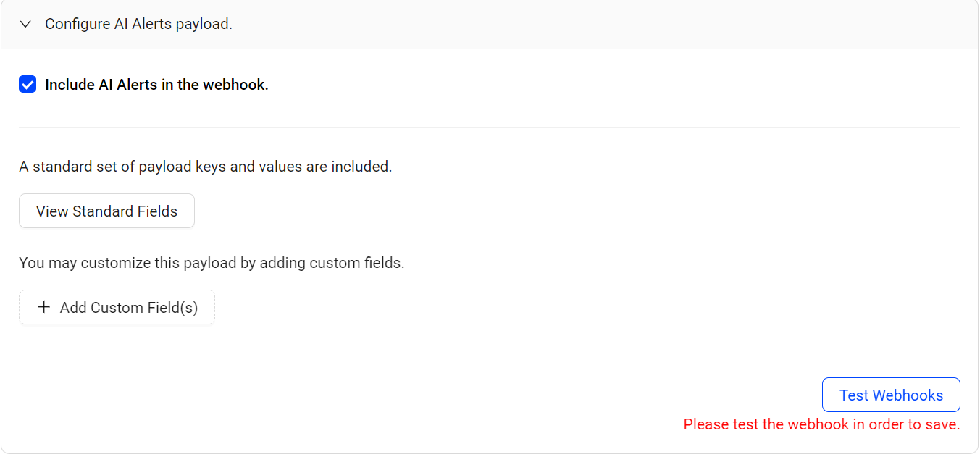Click the "A standard set of payload keys" text

point(205,167)
